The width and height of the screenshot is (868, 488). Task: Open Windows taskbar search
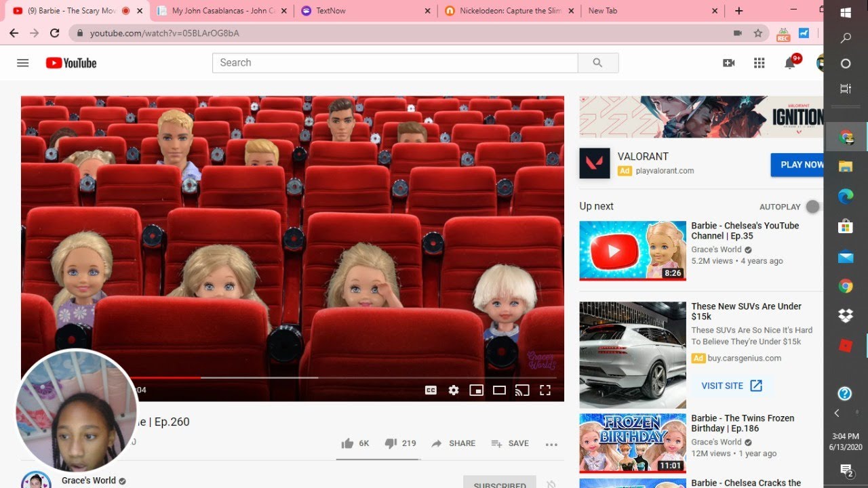click(x=846, y=38)
